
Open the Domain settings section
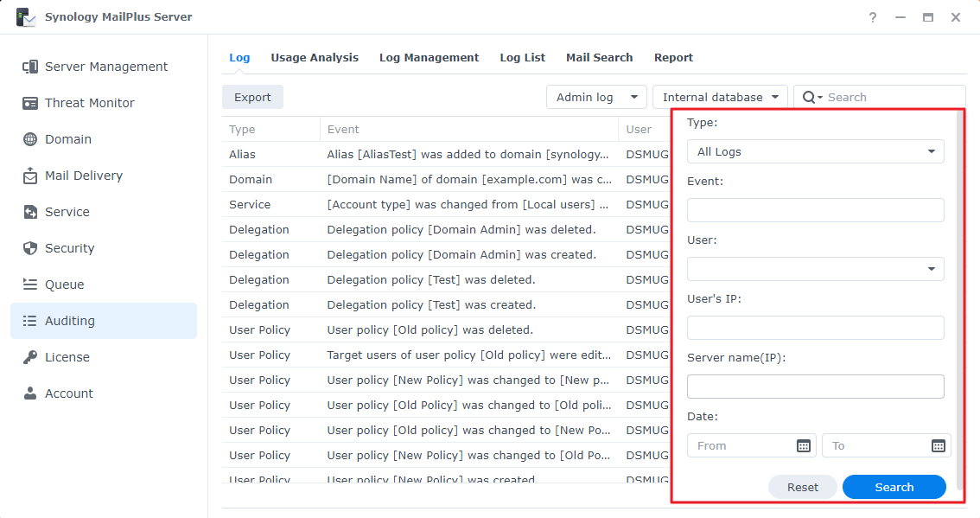[67, 138]
